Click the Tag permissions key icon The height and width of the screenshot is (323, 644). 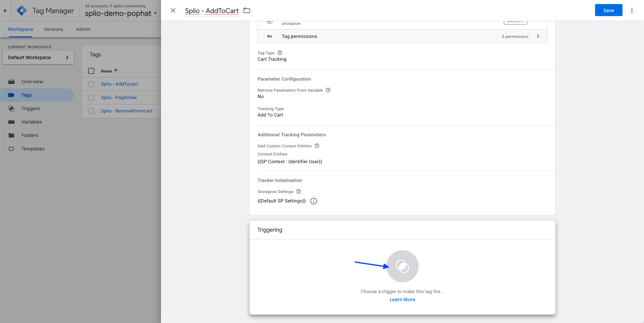[270, 36]
